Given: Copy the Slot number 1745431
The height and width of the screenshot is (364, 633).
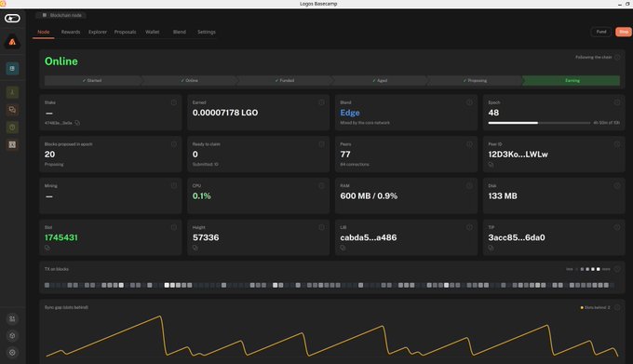Looking at the screenshot, I should [x=47, y=248].
